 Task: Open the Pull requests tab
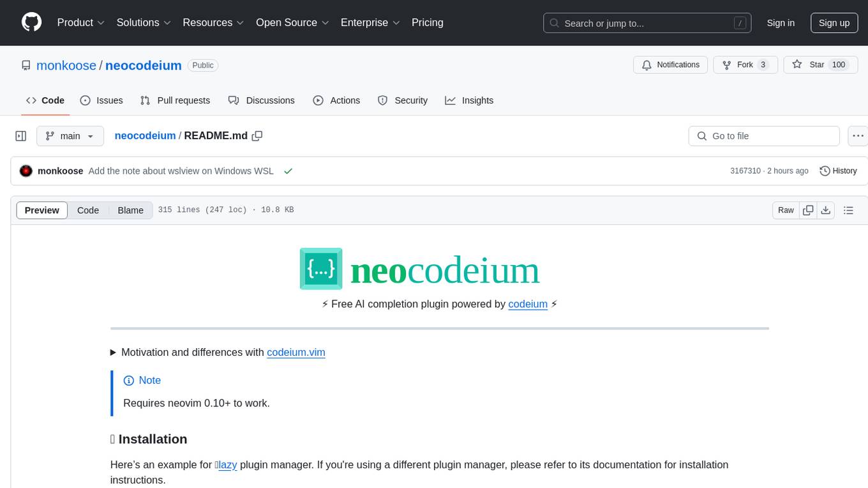[x=175, y=100]
